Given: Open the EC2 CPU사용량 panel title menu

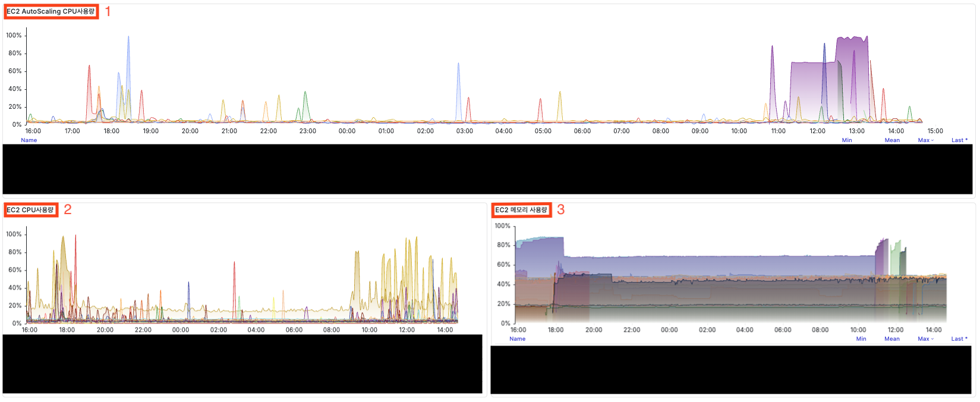Looking at the screenshot, I should [30, 210].
